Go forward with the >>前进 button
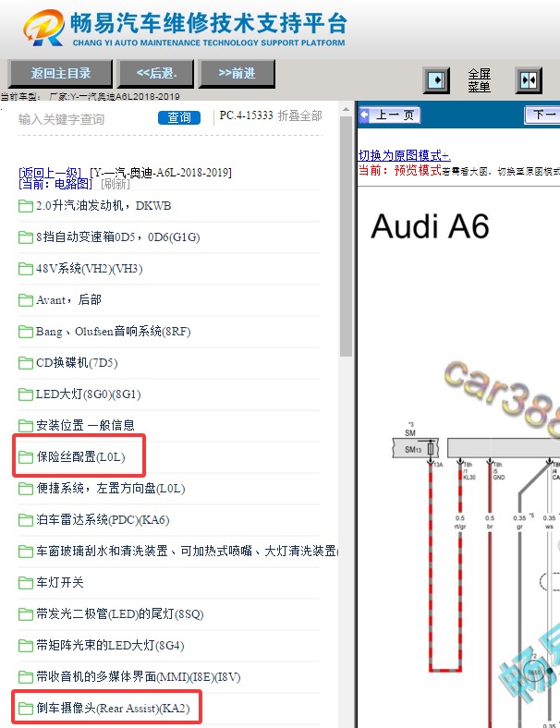This screenshot has height=728, width=560. [x=237, y=73]
